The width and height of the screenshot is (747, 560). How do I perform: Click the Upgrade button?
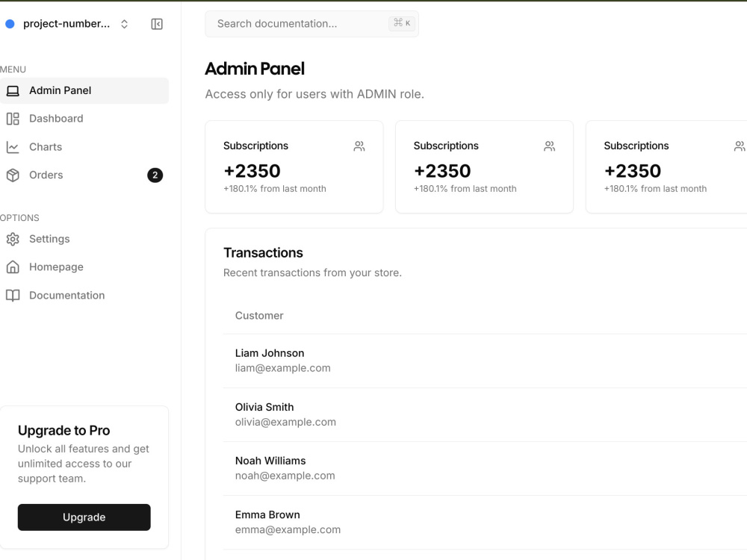(x=84, y=517)
